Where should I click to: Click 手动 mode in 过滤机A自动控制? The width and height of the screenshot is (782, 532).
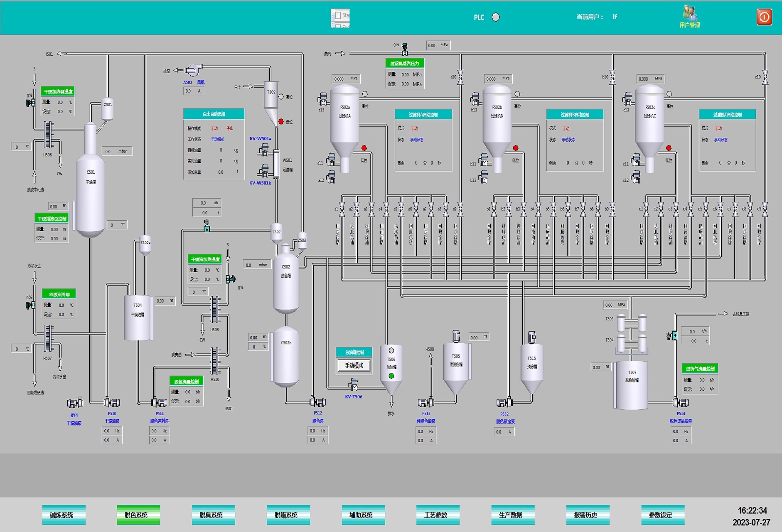click(414, 128)
